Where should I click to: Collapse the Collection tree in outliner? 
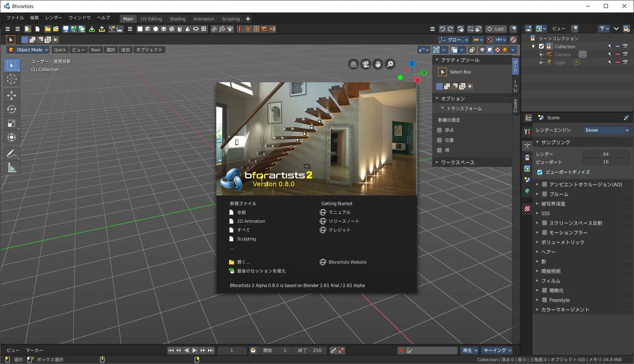[x=533, y=46]
